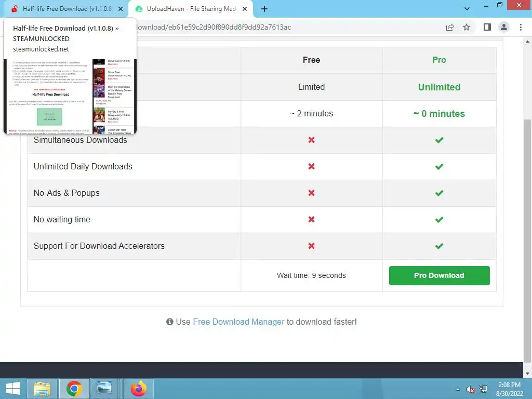Click red X for Simultaneous Downloads
532x399 pixels.
(x=311, y=140)
